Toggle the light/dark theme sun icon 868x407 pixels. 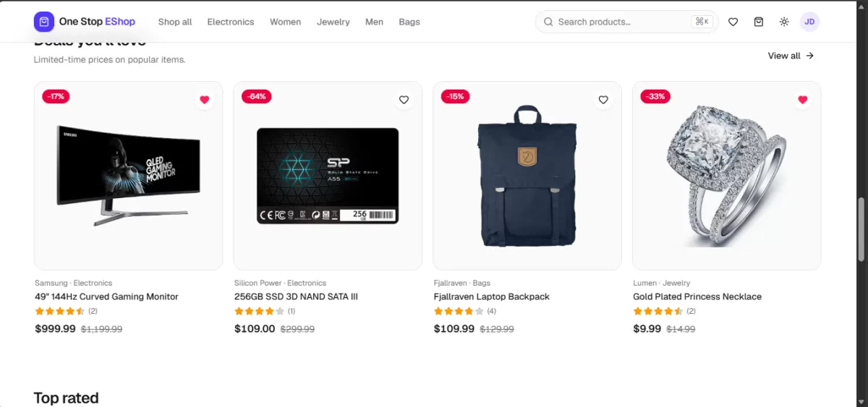pyautogui.click(x=784, y=22)
